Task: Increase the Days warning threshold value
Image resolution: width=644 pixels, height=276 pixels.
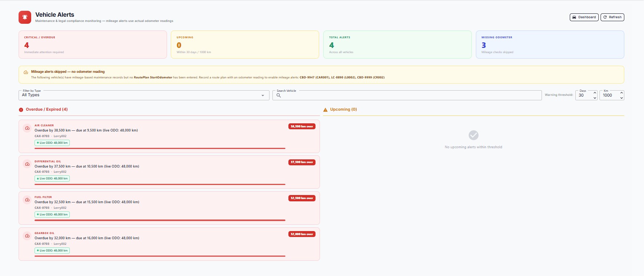Action: (595, 93)
